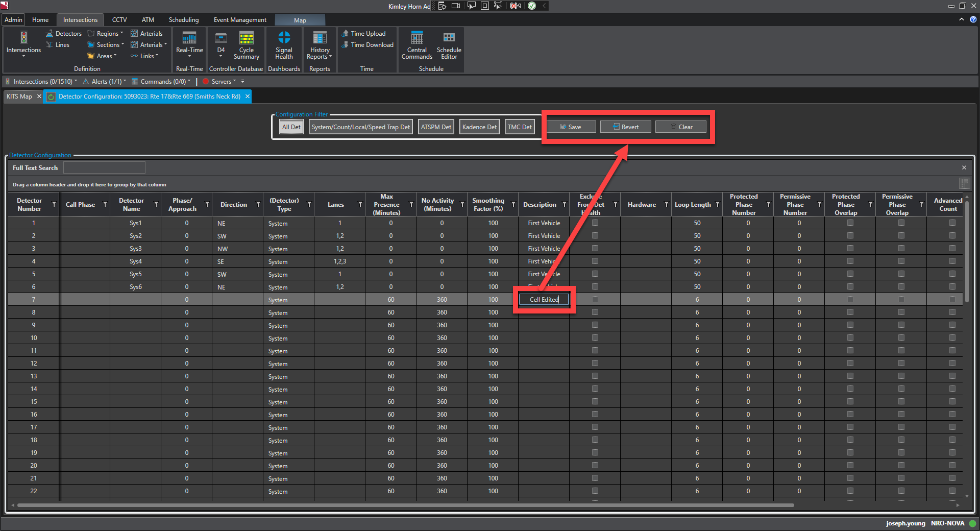The height and width of the screenshot is (531, 980).
Task: Open filter for Direction column
Action: click(258, 204)
